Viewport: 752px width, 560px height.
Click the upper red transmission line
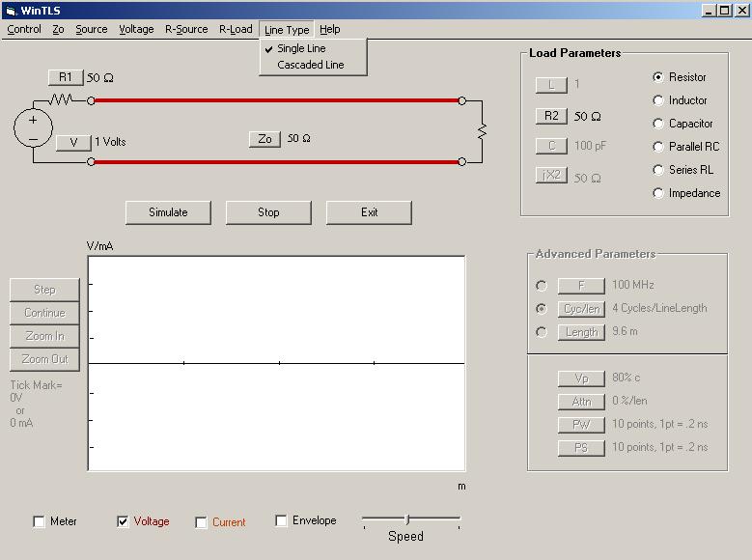click(x=276, y=100)
